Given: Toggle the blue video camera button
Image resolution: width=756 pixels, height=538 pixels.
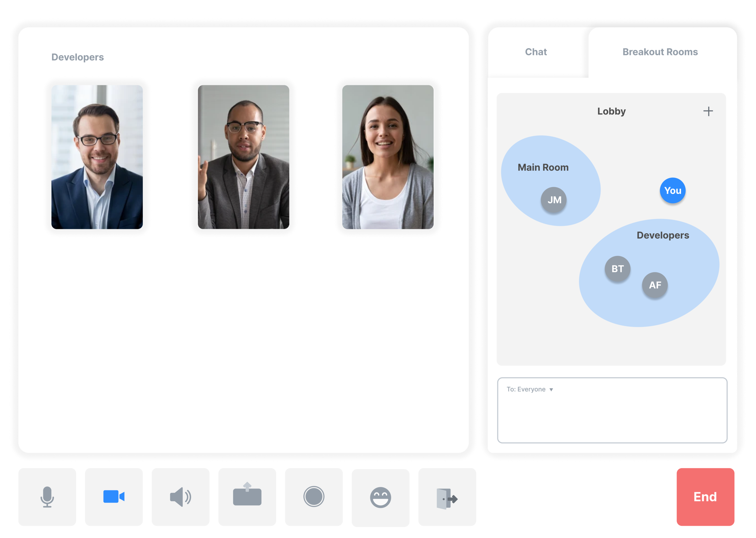Looking at the screenshot, I should [113, 497].
